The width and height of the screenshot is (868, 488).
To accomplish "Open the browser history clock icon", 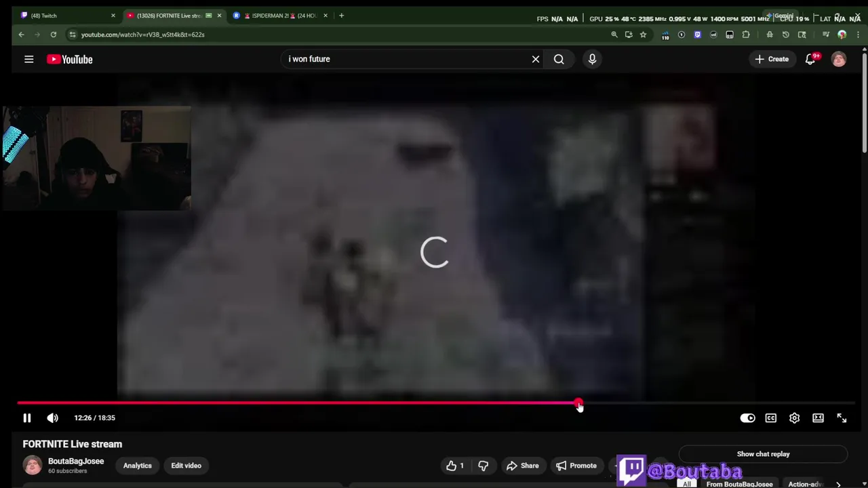I will pos(786,35).
